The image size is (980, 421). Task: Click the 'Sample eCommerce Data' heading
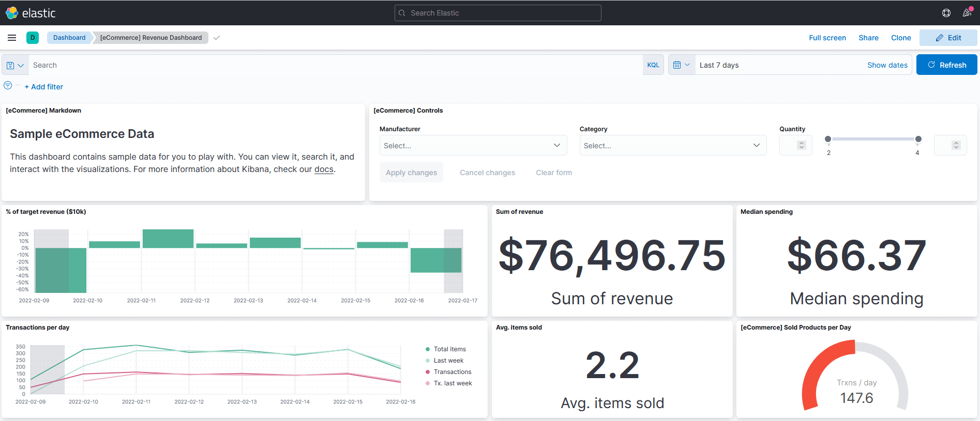[x=82, y=134]
